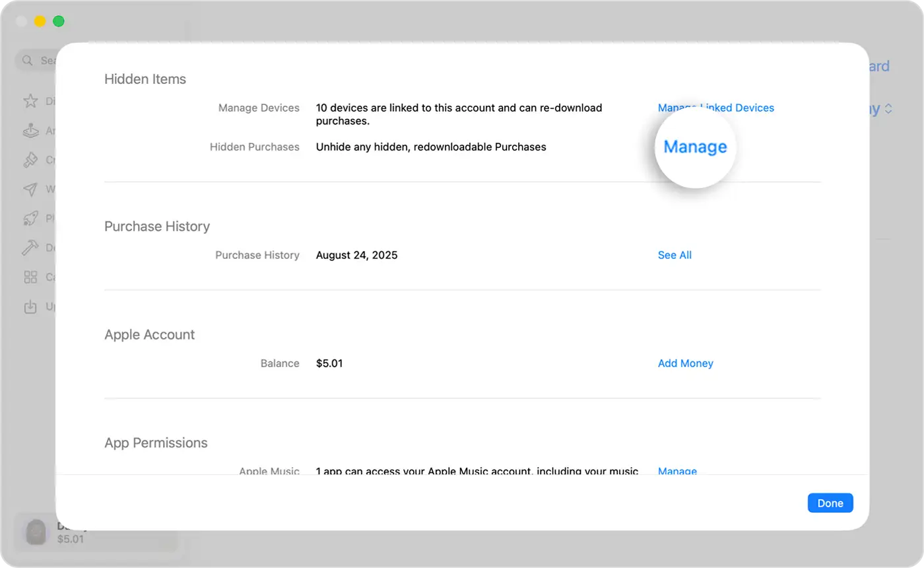Click the Discover star icon in sidebar
This screenshot has width=924, height=568.
(30, 101)
